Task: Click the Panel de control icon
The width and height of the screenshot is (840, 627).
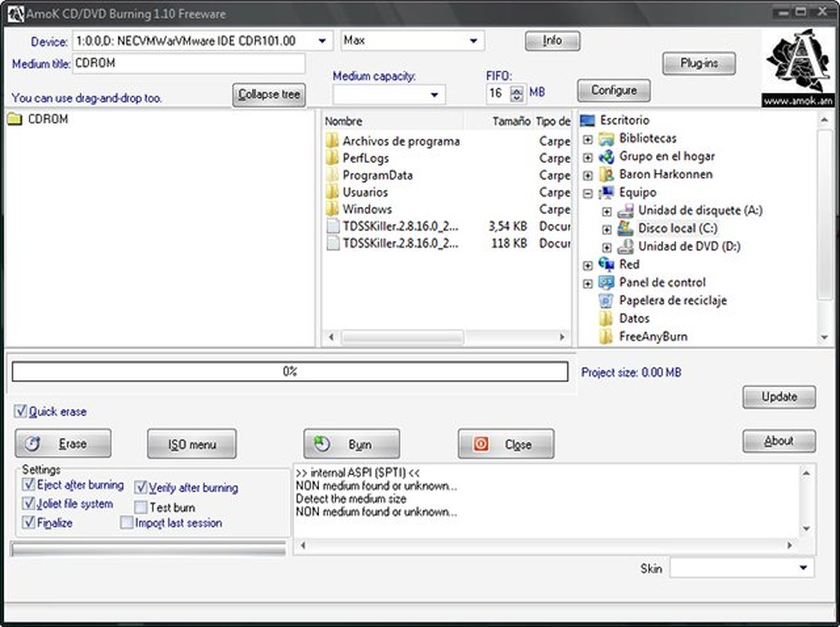Action: (x=606, y=283)
